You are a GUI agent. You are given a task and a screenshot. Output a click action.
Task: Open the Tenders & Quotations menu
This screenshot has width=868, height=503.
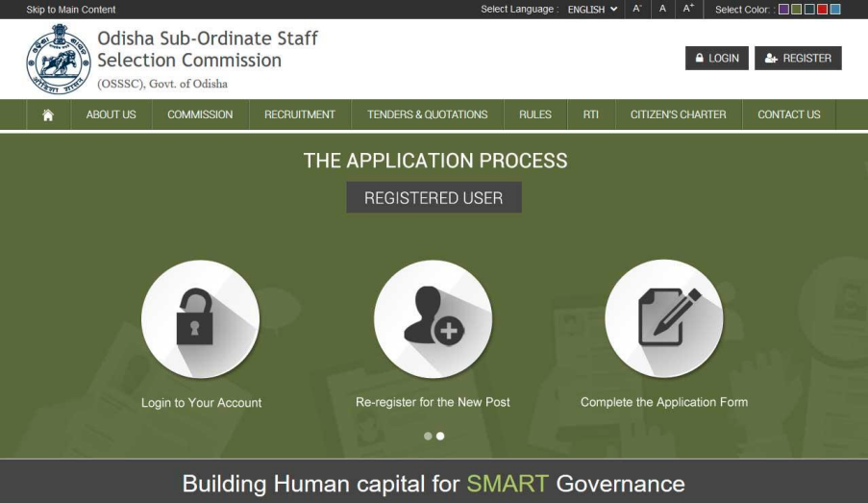pos(428,114)
